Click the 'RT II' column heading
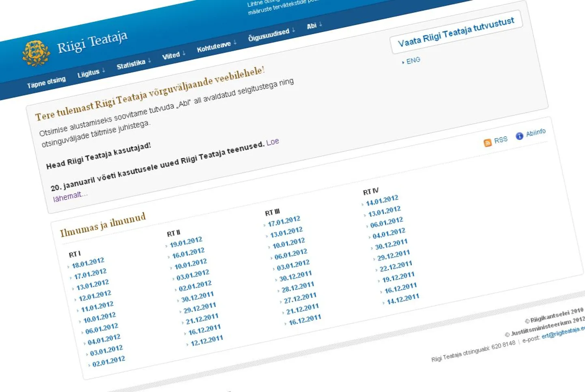The width and height of the screenshot is (585, 392). click(174, 233)
